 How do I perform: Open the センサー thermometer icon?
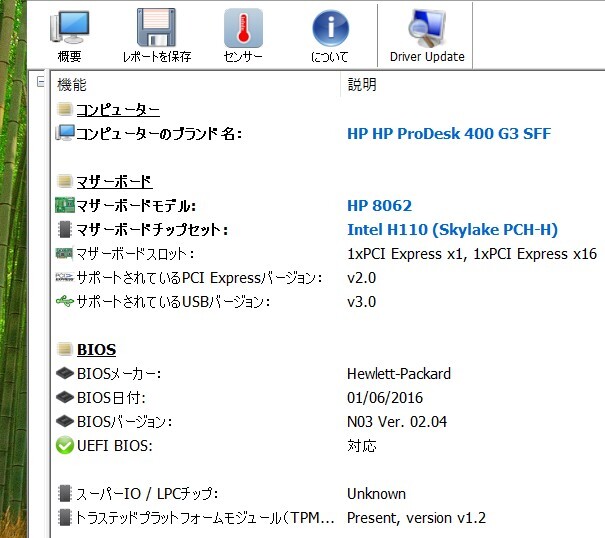point(243,28)
